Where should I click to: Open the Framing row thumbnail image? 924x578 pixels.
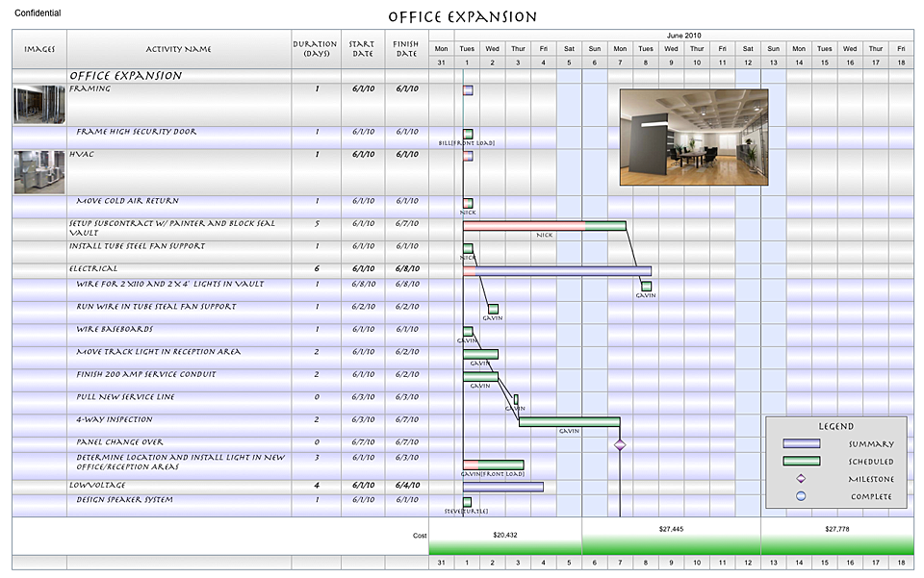[x=39, y=104]
